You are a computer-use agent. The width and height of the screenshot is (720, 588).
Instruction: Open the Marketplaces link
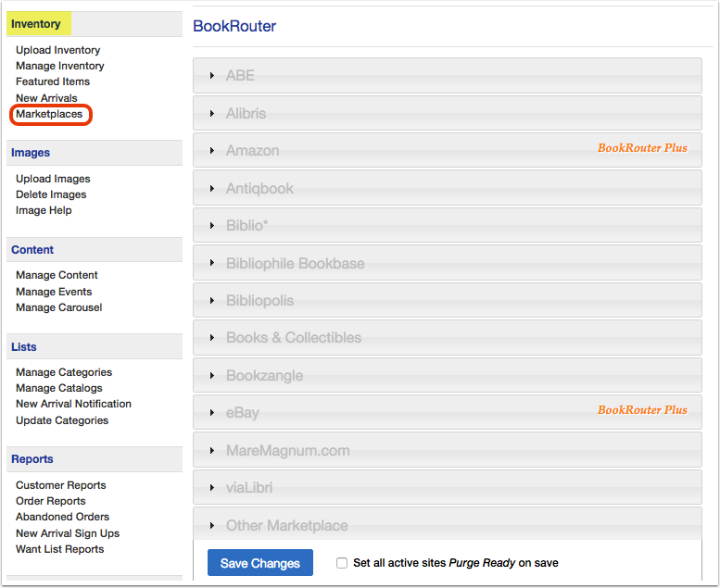(x=49, y=114)
